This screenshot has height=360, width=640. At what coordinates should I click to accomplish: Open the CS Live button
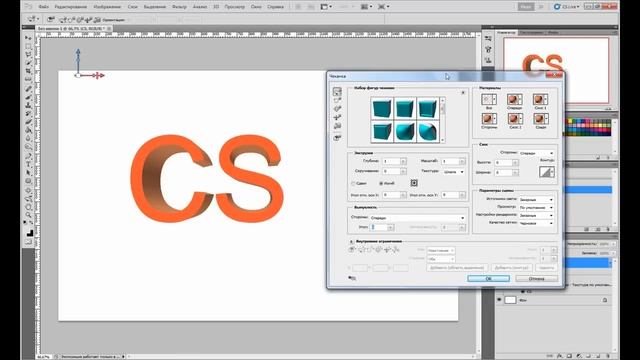[567, 7]
